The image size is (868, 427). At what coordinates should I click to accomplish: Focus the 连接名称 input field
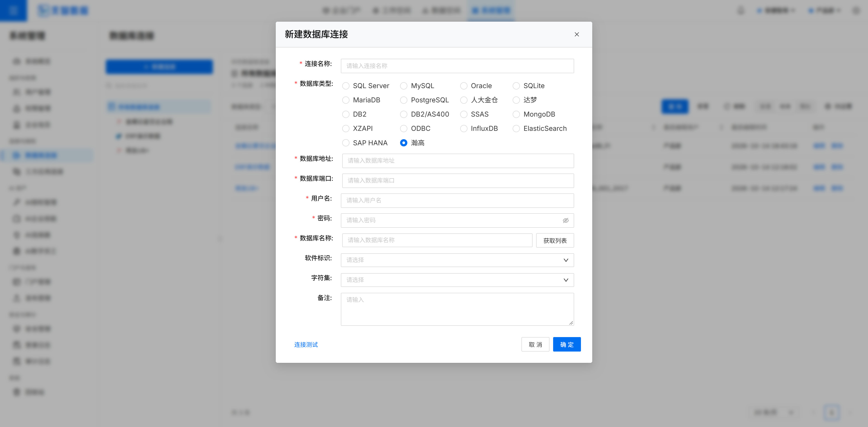coord(457,66)
